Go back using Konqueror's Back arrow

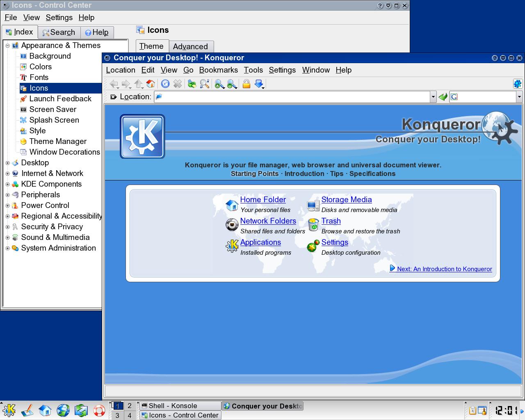114,84
